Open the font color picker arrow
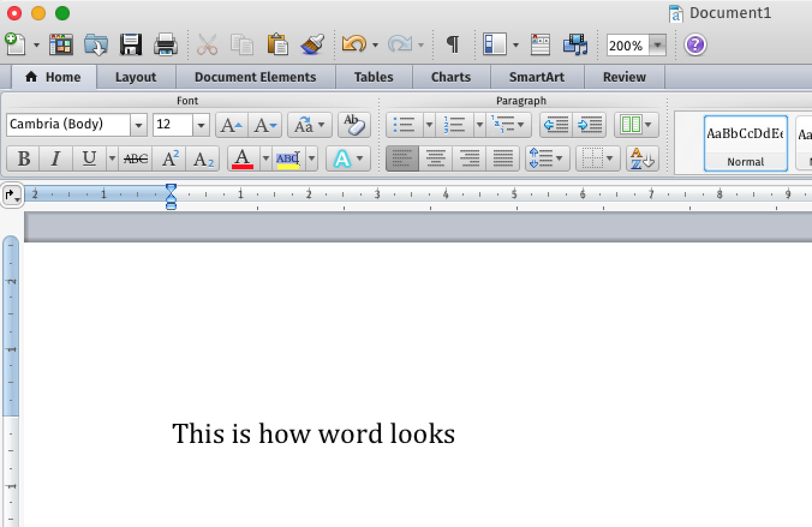 [x=265, y=158]
